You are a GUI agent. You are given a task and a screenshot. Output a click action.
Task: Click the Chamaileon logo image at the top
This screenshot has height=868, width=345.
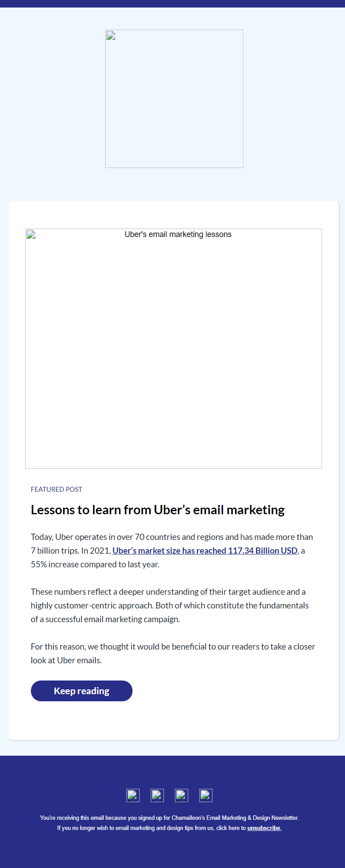tap(174, 99)
